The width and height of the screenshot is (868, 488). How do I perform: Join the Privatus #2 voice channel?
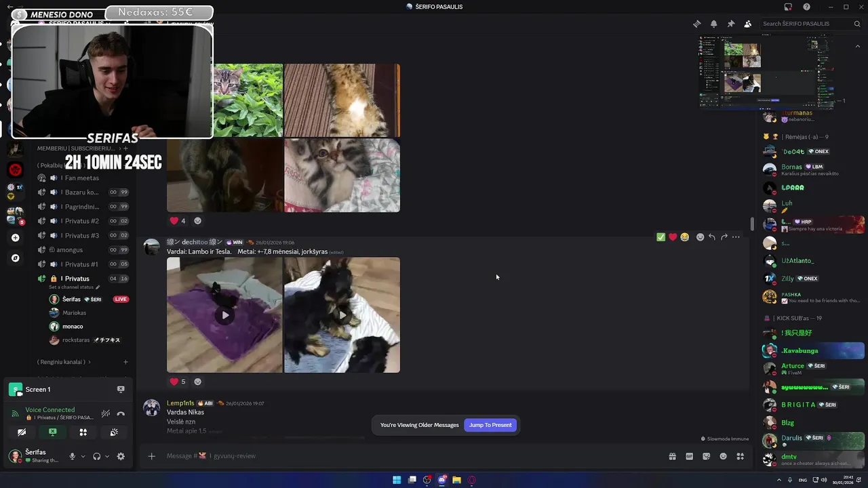(83, 221)
